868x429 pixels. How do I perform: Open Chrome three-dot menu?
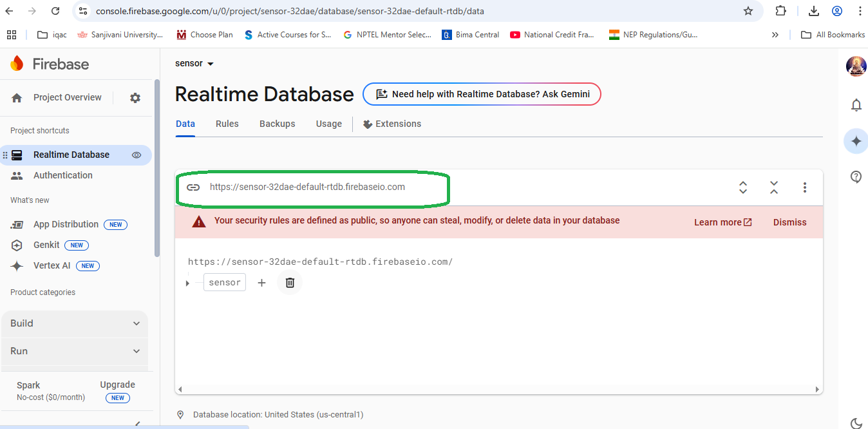860,11
